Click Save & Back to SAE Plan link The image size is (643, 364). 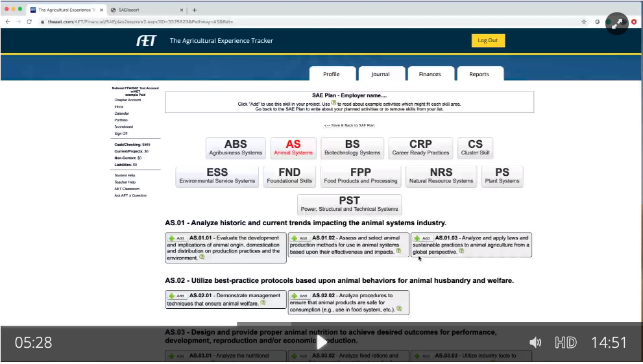coord(349,125)
